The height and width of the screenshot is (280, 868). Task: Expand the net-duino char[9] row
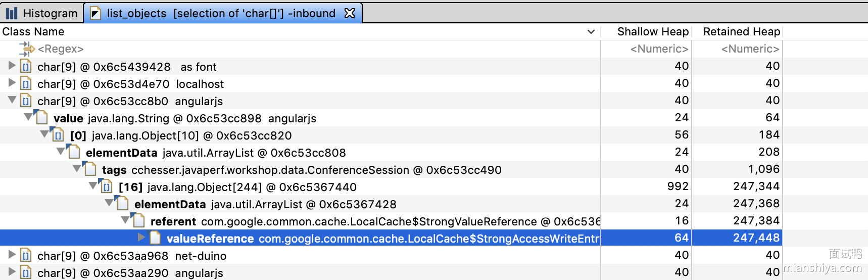pyautogui.click(x=12, y=255)
